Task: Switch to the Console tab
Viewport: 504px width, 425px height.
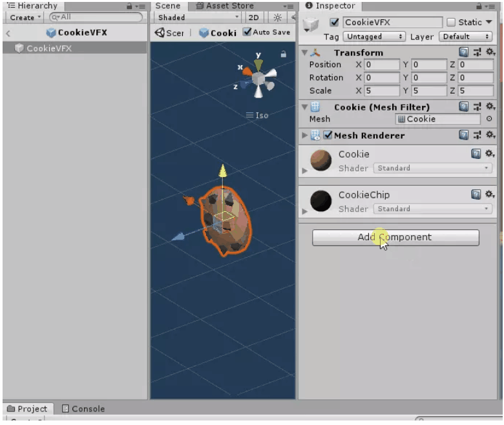Action: (83, 409)
